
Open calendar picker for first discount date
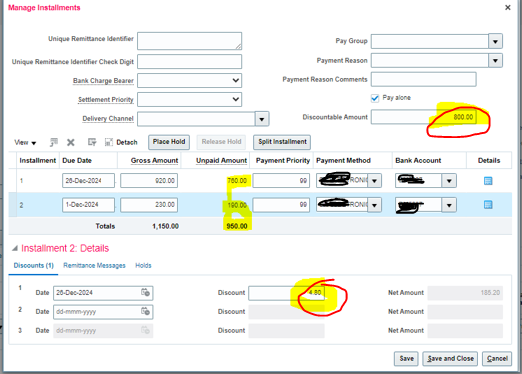click(145, 292)
